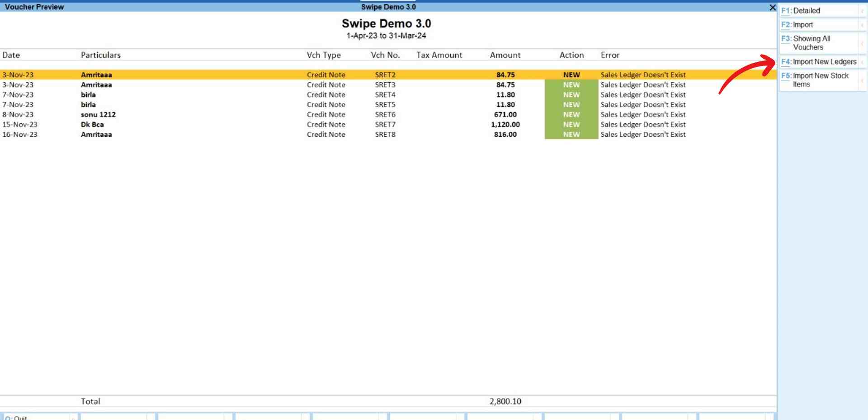Viewport: 868px width, 420px height.
Task: Click the date 15-Nov-23
Action: coord(20,125)
